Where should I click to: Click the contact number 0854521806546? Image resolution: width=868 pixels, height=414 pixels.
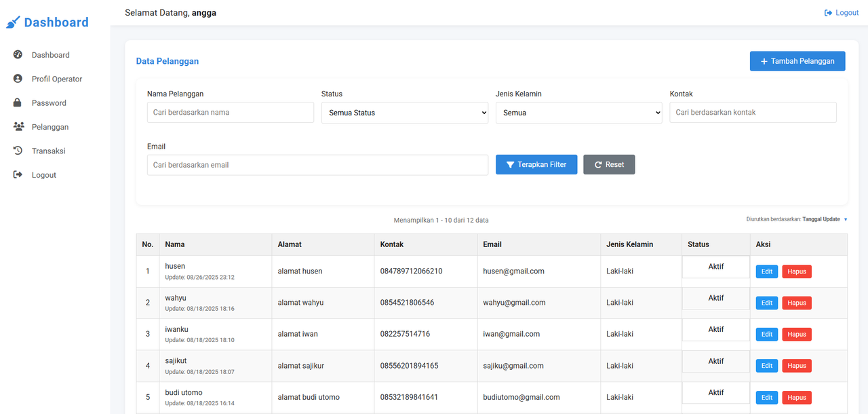pos(407,303)
